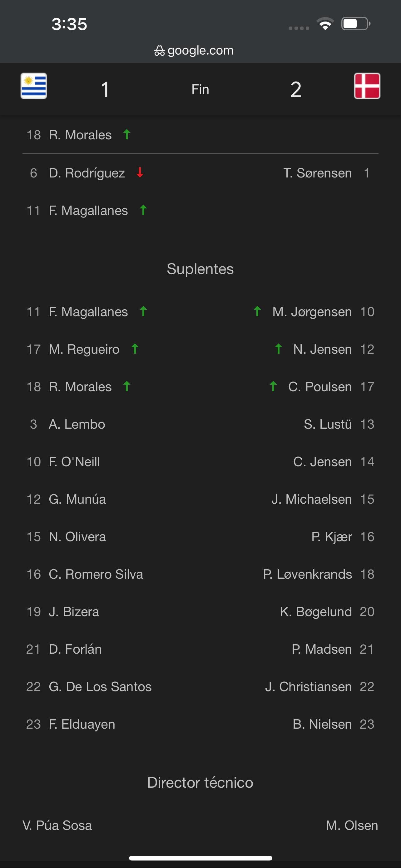The width and height of the screenshot is (401, 868).
Task: Tap the green arrow beside C. Poulsen
Action: [x=273, y=386]
